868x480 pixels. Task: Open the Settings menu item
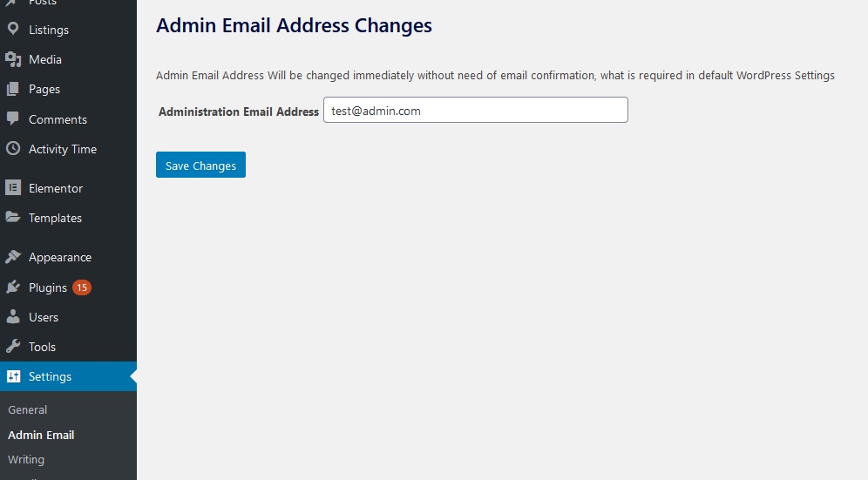[x=51, y=376]
